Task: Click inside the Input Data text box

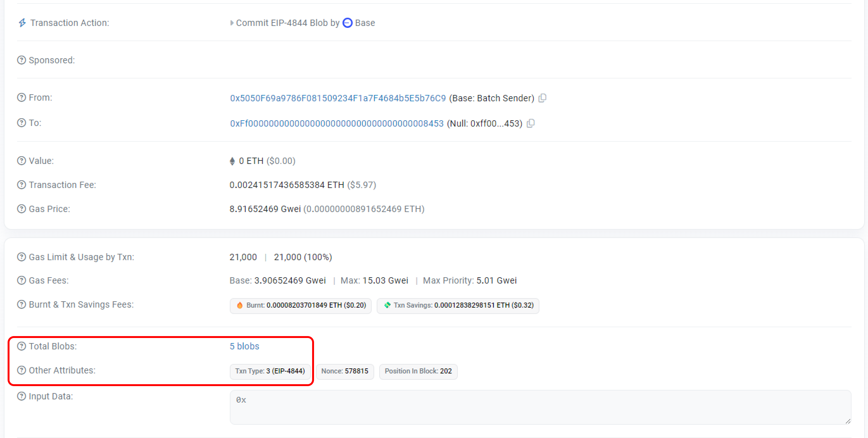Action: click(x=539, y=407)
